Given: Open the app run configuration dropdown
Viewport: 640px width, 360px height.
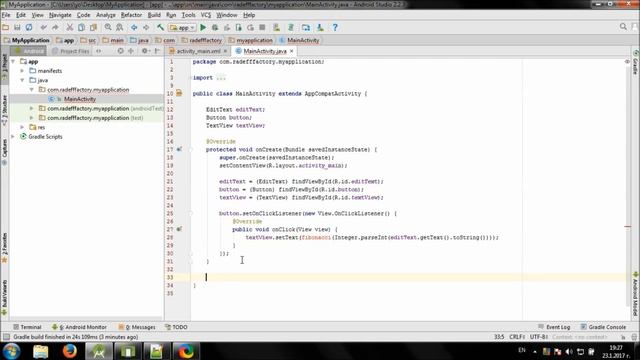Looking at the screenshot, I should tap(182, 28).
